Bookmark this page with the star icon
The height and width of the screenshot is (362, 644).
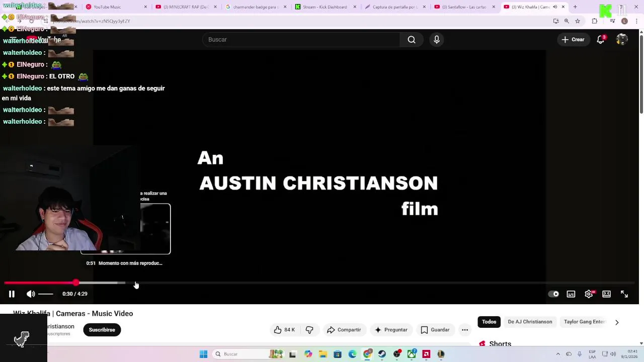(x=578, y=21)
